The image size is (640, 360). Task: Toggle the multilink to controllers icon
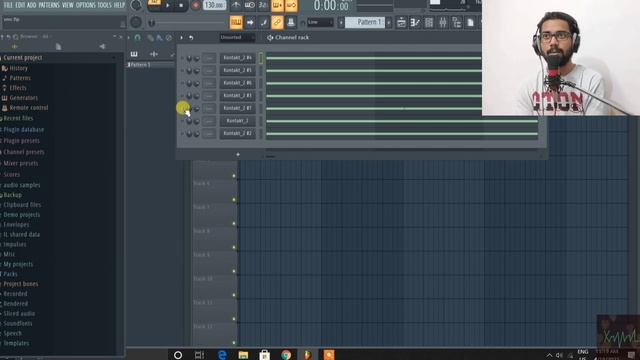click(x=277, y=22)
